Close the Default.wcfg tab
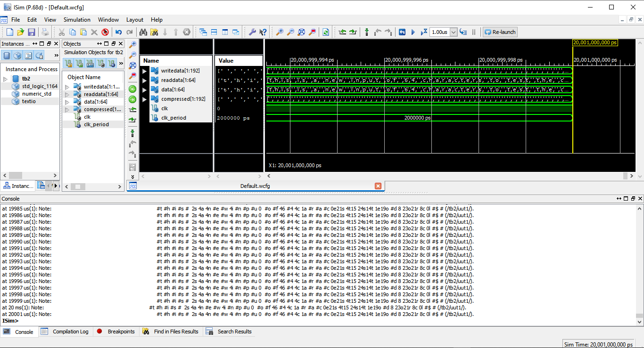 coord(378,186)
